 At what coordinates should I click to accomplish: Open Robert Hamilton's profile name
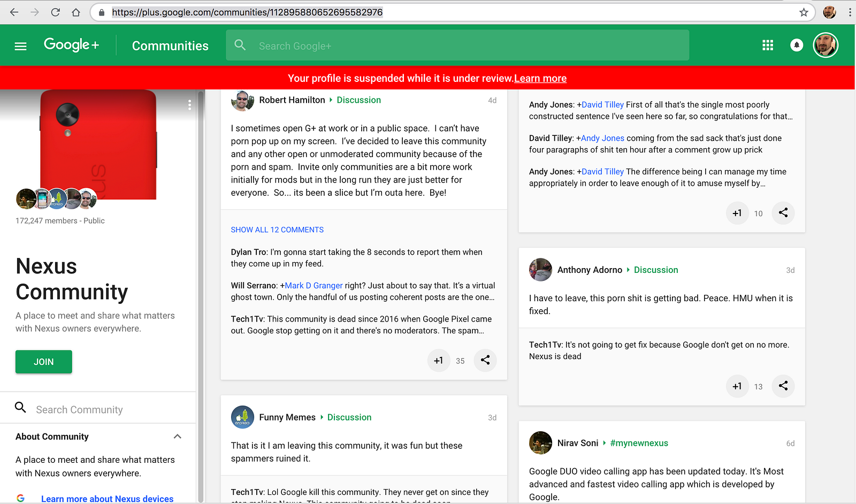[x=292, y=100]
